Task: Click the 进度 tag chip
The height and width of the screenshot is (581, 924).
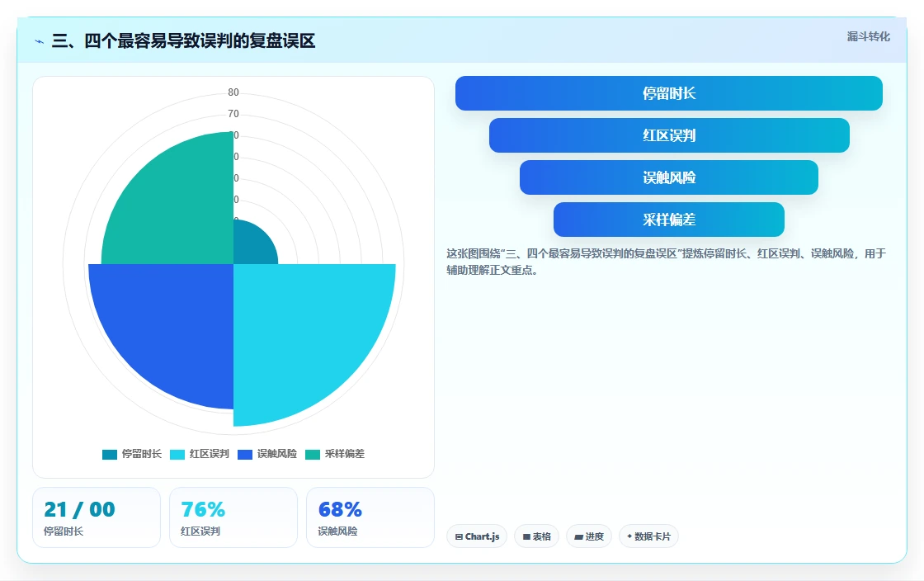Action: point(589,536)
